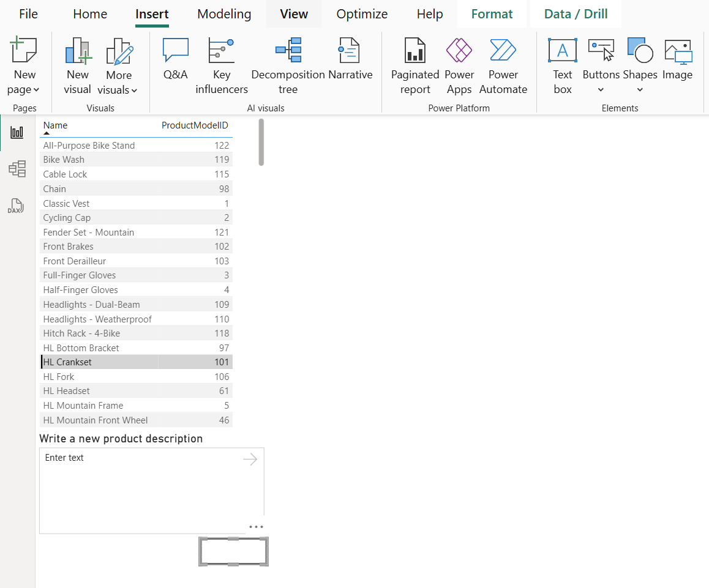Add a Key influencers visual
This screenshot has width=709, height=588.
tap(221, 64)
